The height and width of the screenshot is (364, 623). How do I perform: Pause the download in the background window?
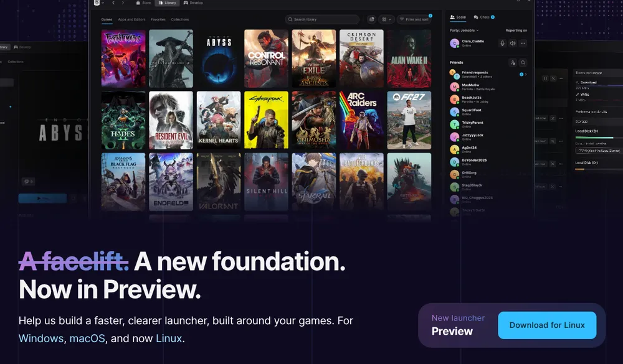(545, 78)
